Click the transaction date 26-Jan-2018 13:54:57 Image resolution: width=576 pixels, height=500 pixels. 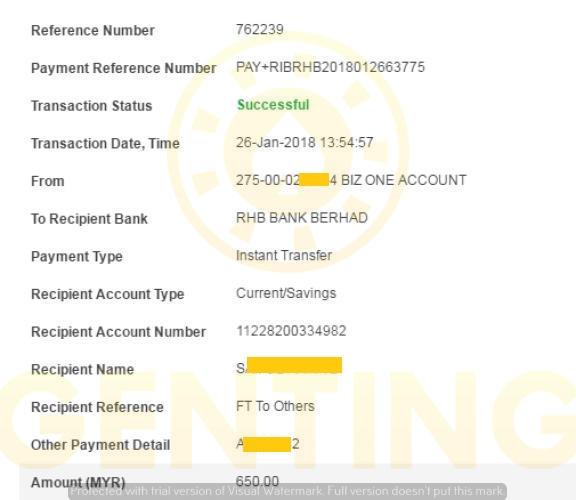point(305,143)
